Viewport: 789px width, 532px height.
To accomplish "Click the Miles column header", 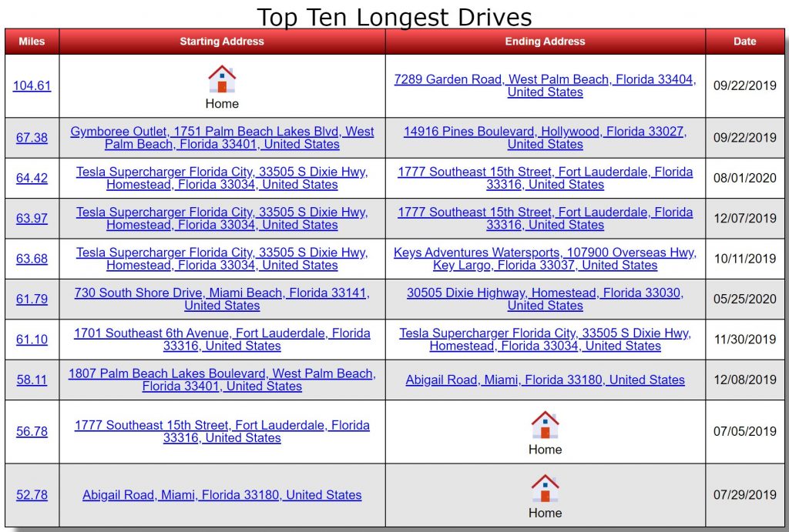I will [x=32, y=42].
